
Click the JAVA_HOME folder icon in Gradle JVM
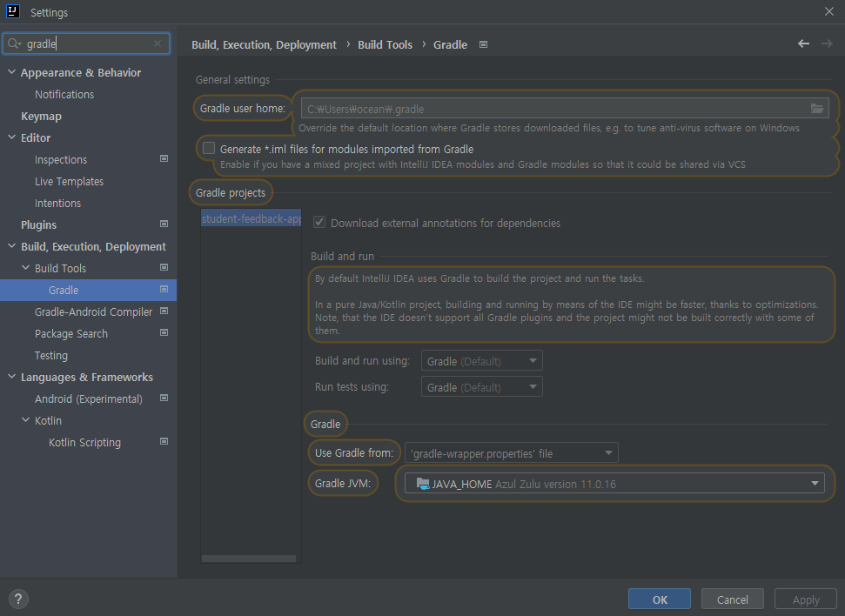(x=423, y=484)
